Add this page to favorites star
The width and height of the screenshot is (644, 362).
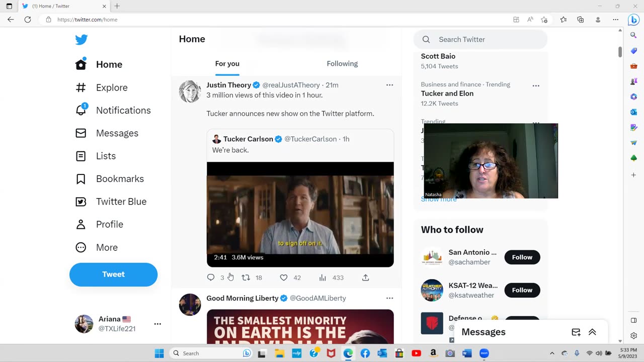[x=544, y=20]
